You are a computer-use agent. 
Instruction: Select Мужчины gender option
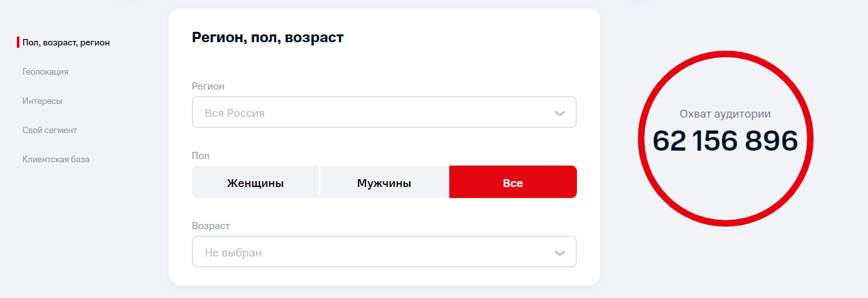[384, 183]
